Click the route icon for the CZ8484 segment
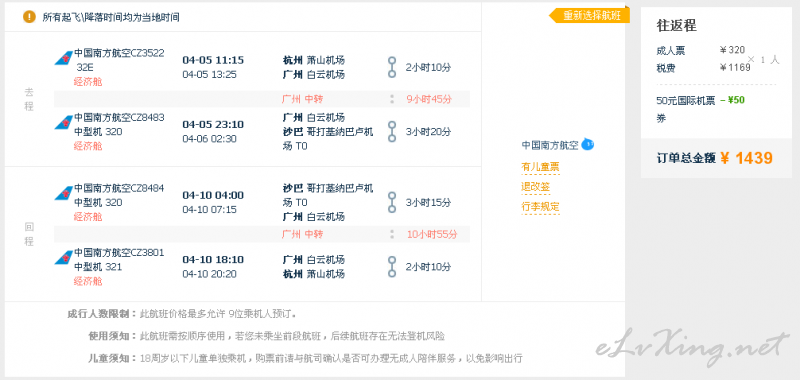This screenshot has width=800, height=380. click(x=392, y=202)
